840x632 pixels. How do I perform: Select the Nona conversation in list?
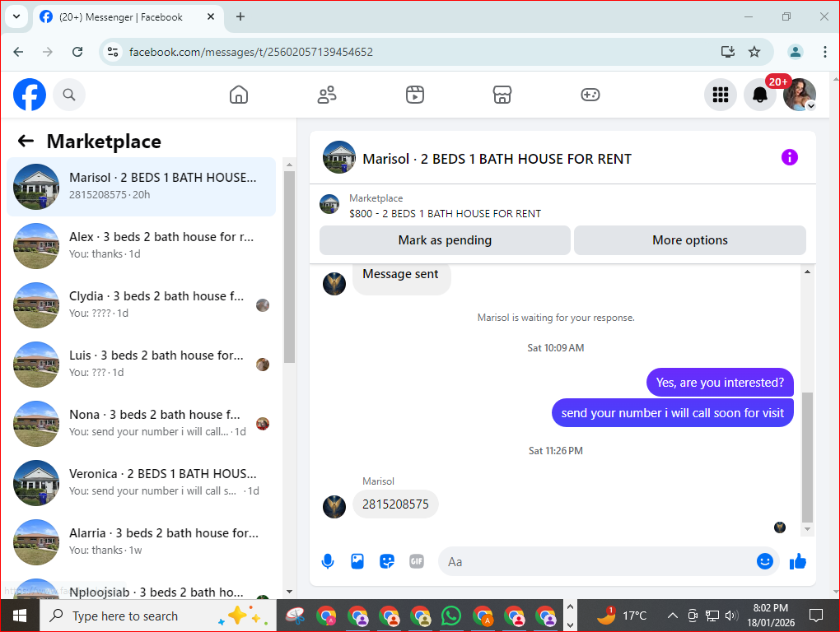pyautogui.click(x=142, y=424)
